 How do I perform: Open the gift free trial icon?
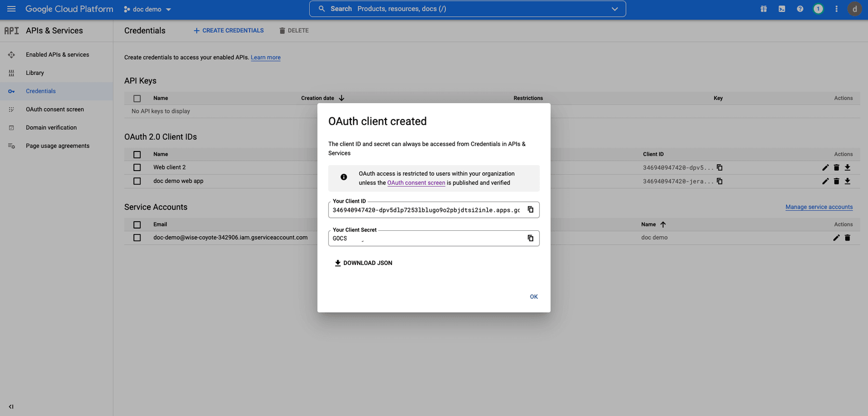(x=763, y=9)
